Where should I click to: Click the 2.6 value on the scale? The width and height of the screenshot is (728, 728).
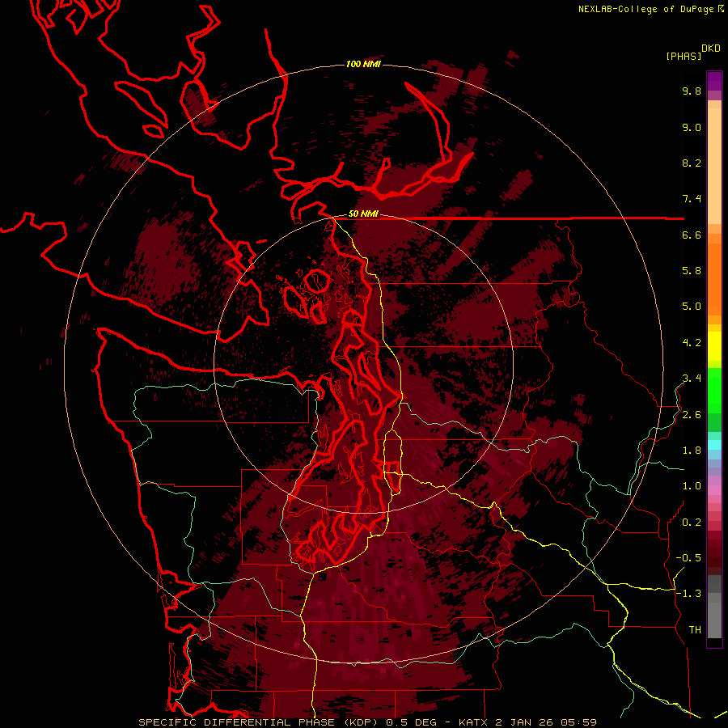coord(692,415)
